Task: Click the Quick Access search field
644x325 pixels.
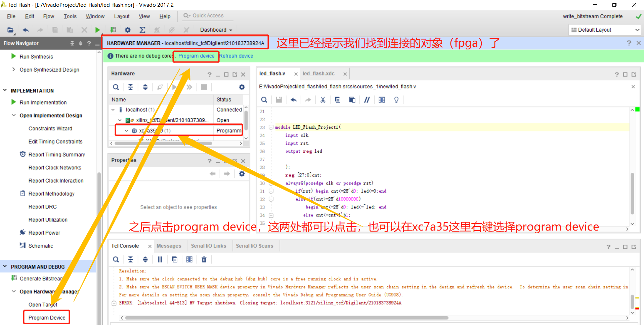Action: [x=208, y=15]
